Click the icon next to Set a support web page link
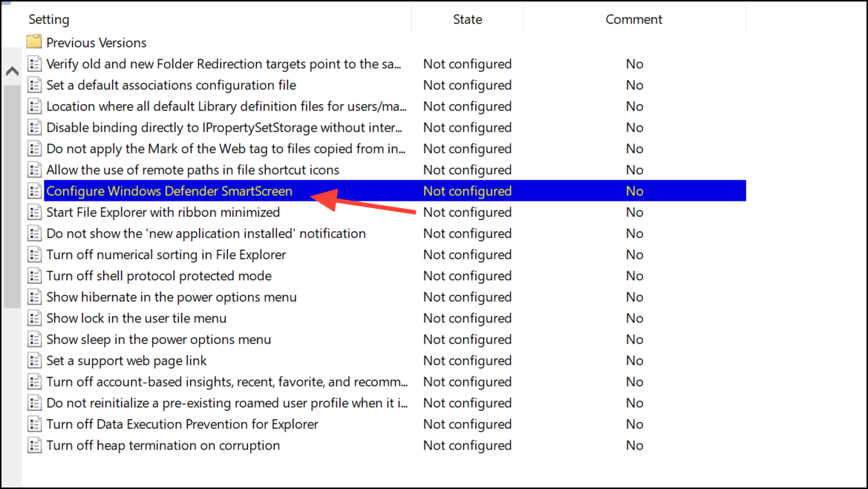This screenshot has height=489, width=868. pyautogui.click(x=34, y=360)
